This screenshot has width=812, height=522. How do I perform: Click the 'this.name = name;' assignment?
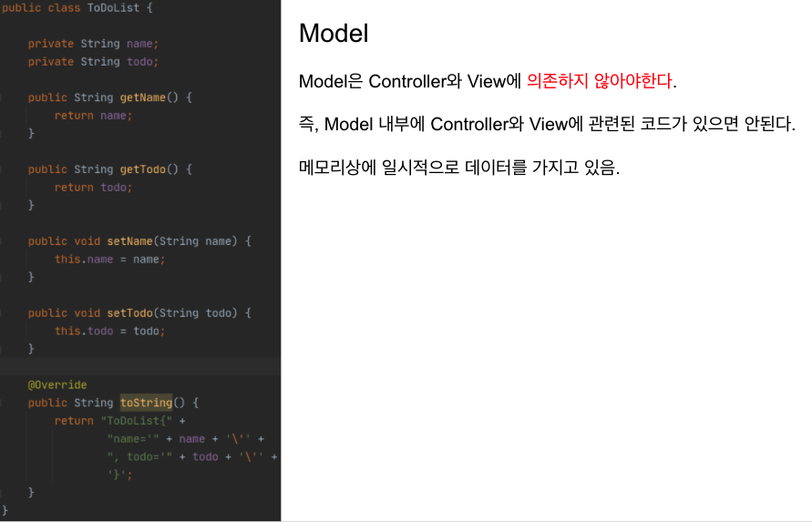point(109,260)
